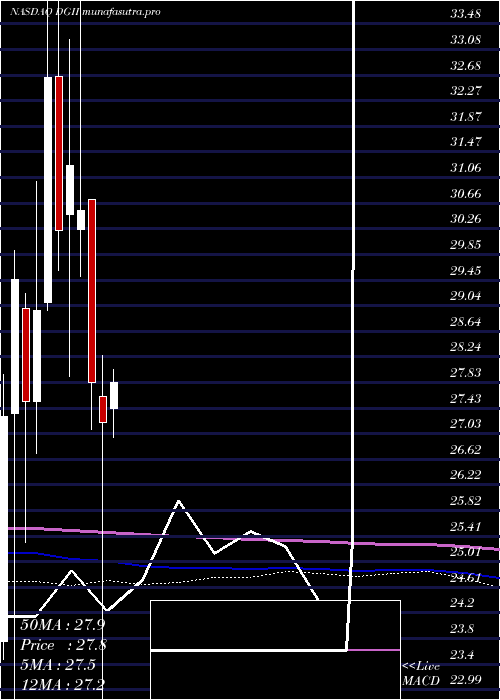Click the <<Live MACD label
The height and width of the screenshot is (700, 500).
click(x=421, y=673)
